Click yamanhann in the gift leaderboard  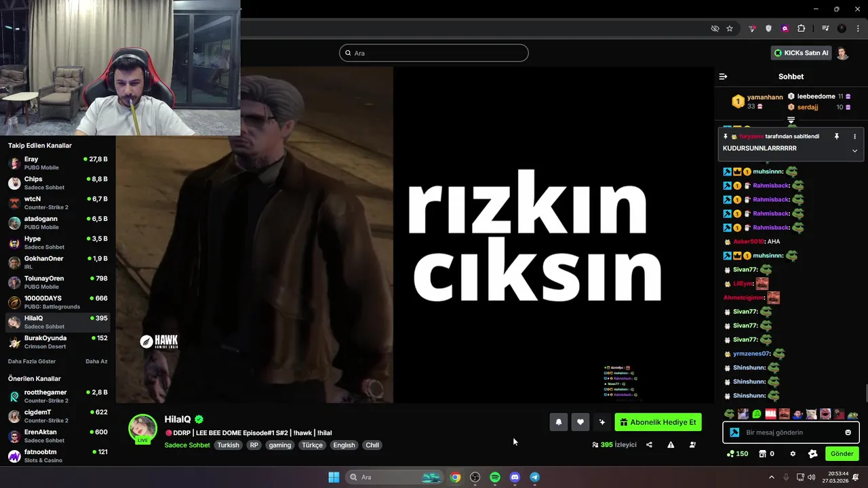765,98
